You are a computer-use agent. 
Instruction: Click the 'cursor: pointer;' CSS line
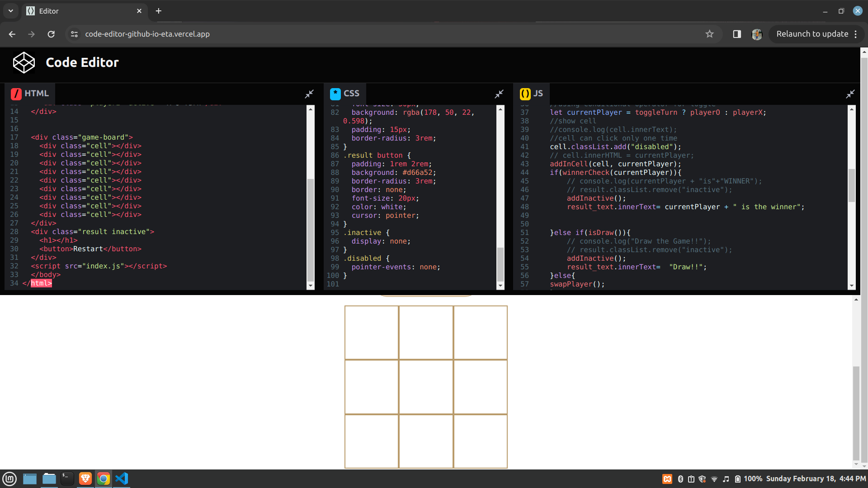click(x=385, y=216)
